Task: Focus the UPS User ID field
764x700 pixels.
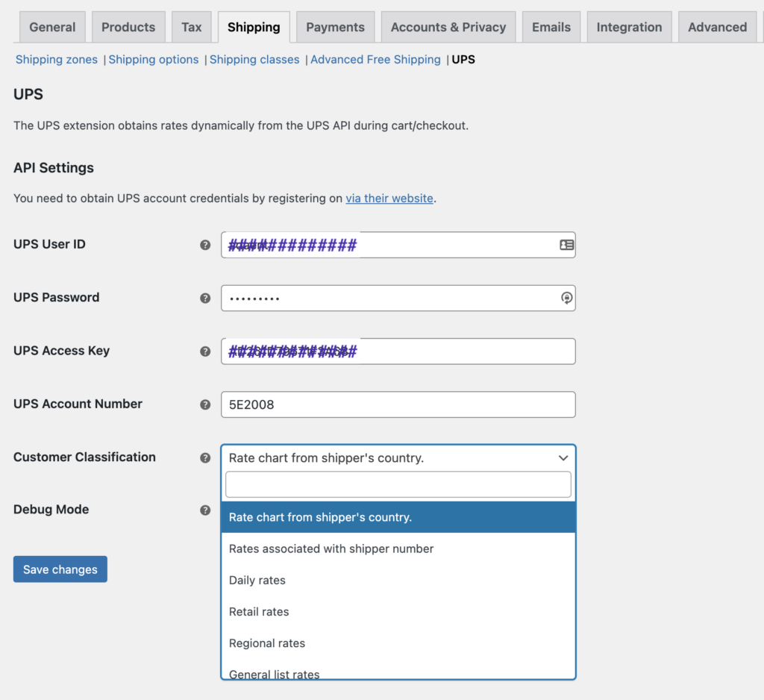Action: click(398, 245)
